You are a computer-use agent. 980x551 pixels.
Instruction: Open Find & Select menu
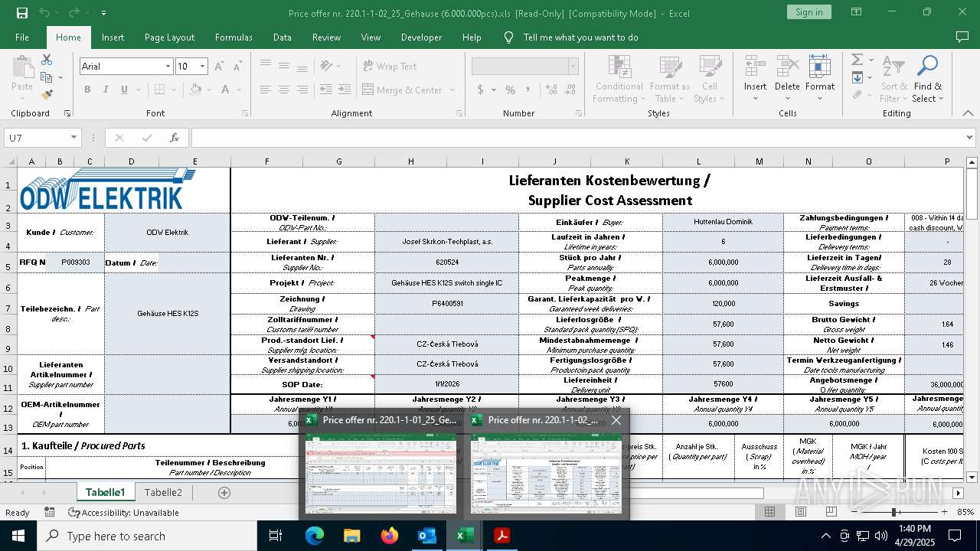click(928, 79)
